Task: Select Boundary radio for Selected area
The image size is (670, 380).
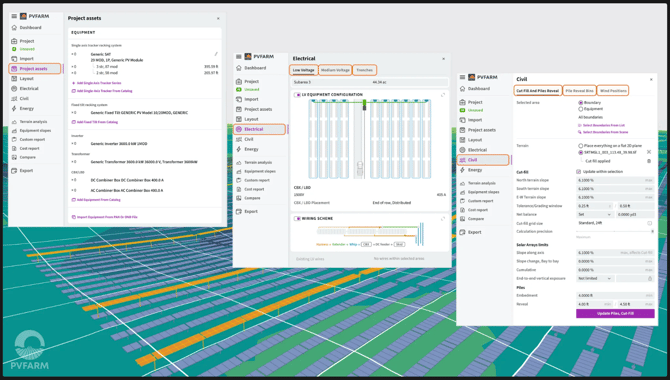Action: (x=580, y=103)
